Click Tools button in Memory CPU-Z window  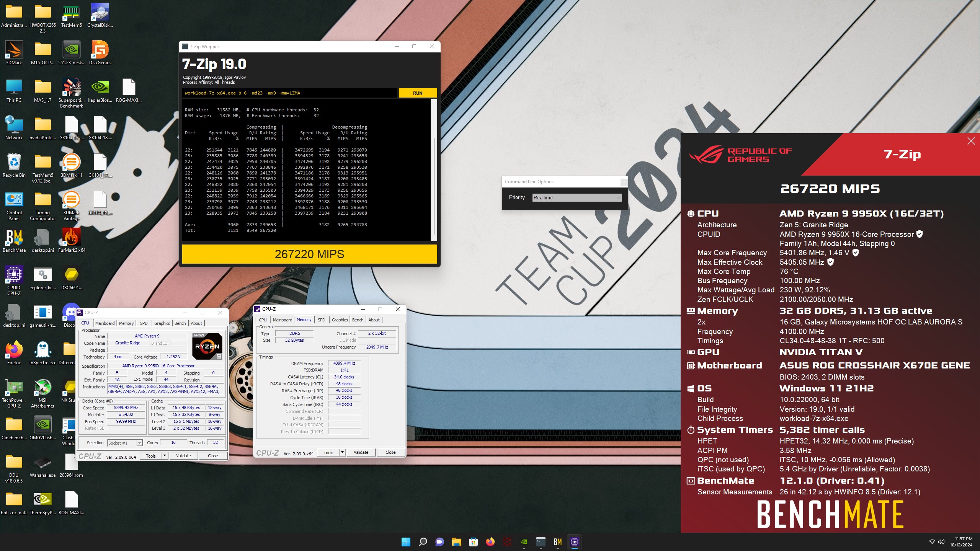pos(328,452)
